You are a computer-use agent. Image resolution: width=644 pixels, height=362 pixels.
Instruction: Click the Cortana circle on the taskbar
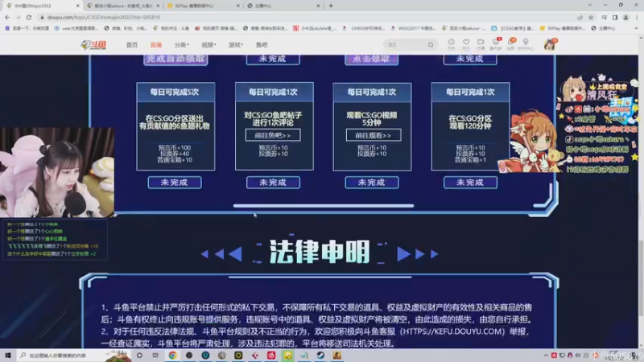[x=139, y=355]
